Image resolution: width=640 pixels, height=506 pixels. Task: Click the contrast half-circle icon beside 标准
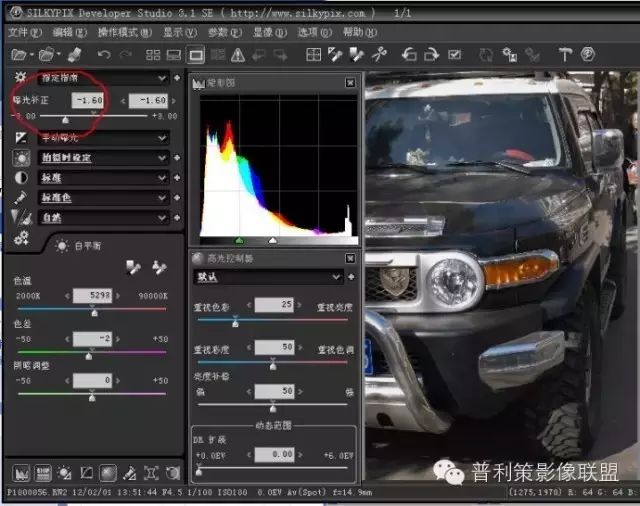21,178
